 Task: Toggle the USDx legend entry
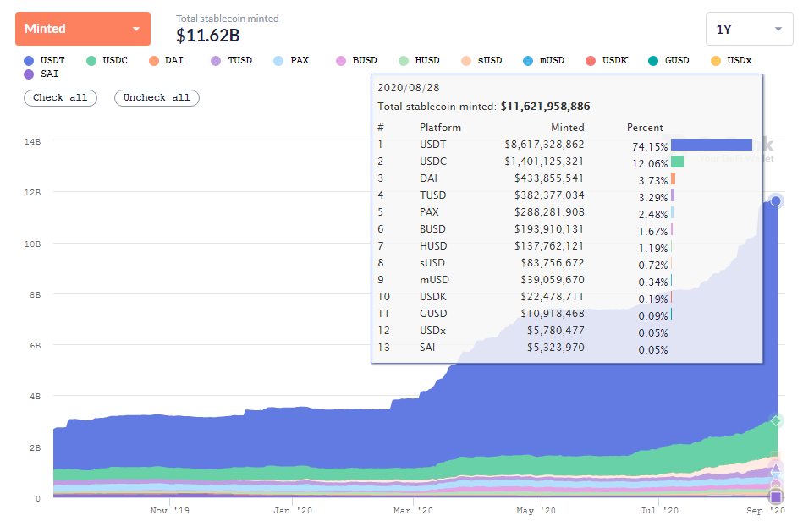(731, 60)
